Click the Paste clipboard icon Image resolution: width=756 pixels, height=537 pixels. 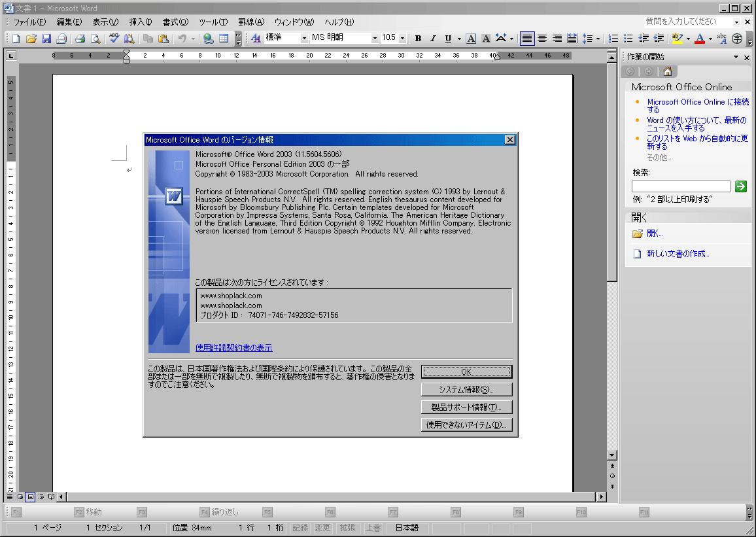163,39
